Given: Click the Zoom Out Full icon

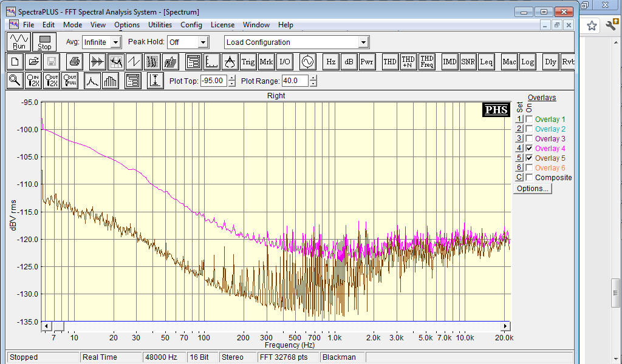Looking at the screenshot, I should point(70,81).
